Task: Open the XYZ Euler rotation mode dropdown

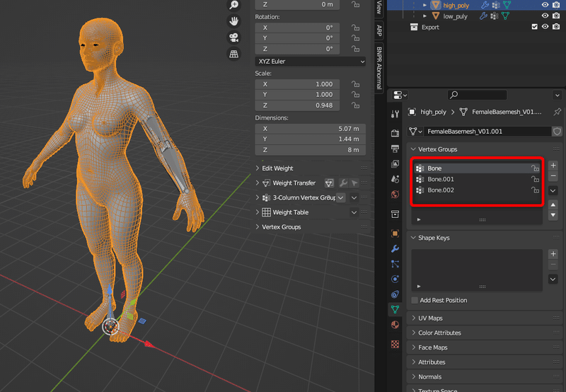Action: 311,62
